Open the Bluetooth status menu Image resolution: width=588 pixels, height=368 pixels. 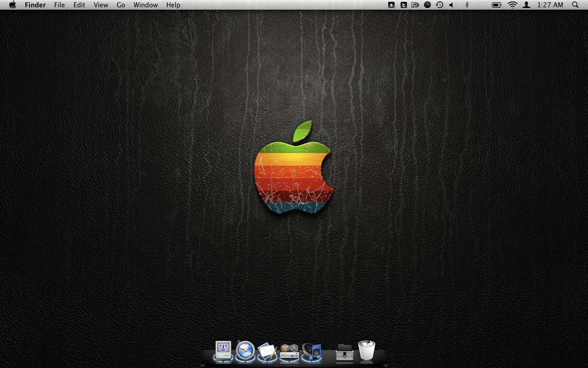(x=467, y=5)
